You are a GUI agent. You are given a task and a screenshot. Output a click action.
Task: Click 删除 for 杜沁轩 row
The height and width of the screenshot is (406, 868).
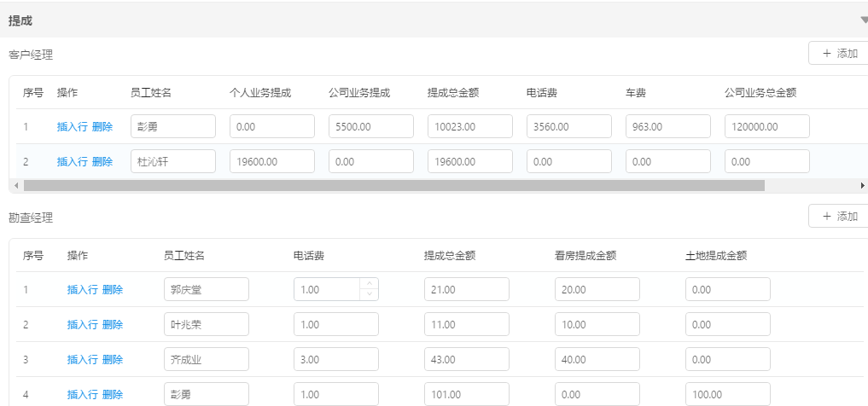102,161
